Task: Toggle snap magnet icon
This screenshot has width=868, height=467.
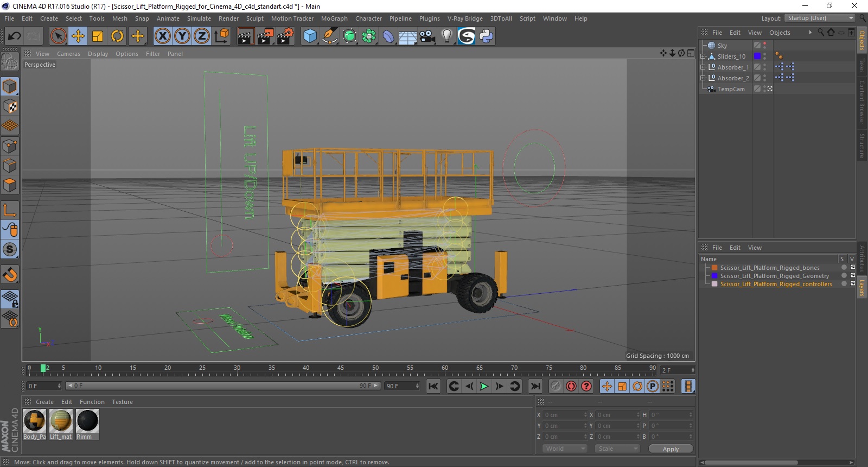Action: point(10,275)
